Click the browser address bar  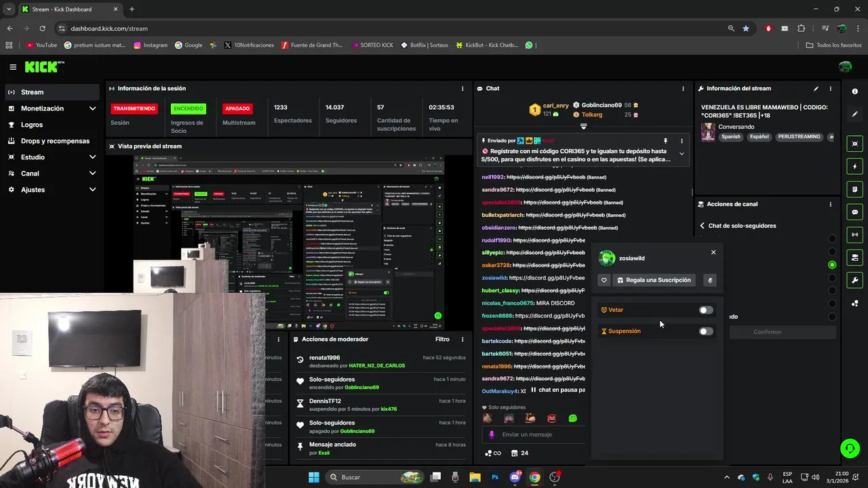click(x=390, y=28)
